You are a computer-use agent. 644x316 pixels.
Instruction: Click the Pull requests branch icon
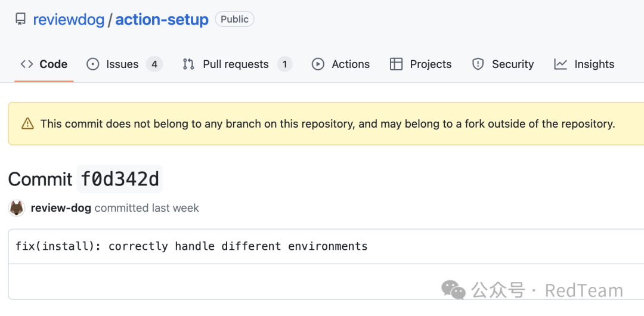188,64
